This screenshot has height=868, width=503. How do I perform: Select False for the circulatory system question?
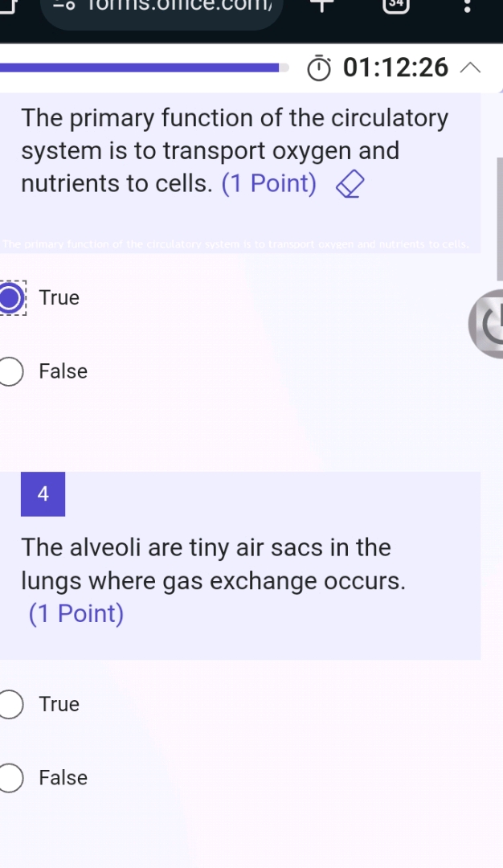(x=11, y=372)
